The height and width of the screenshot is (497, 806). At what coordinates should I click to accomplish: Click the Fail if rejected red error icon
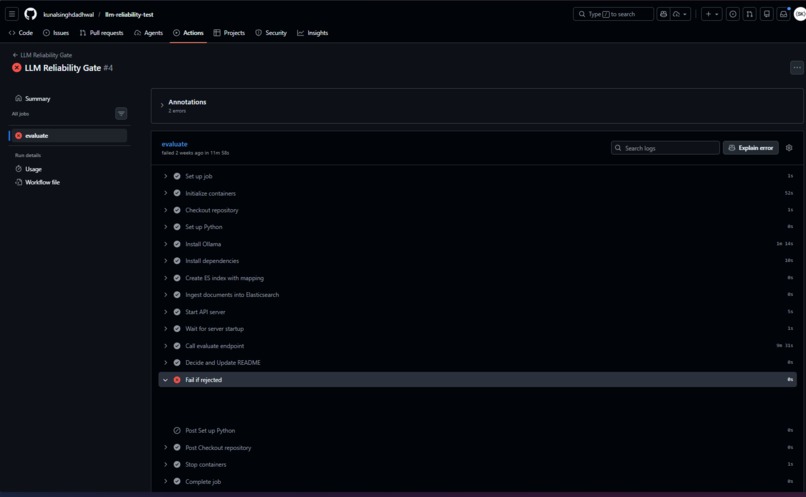177,380
